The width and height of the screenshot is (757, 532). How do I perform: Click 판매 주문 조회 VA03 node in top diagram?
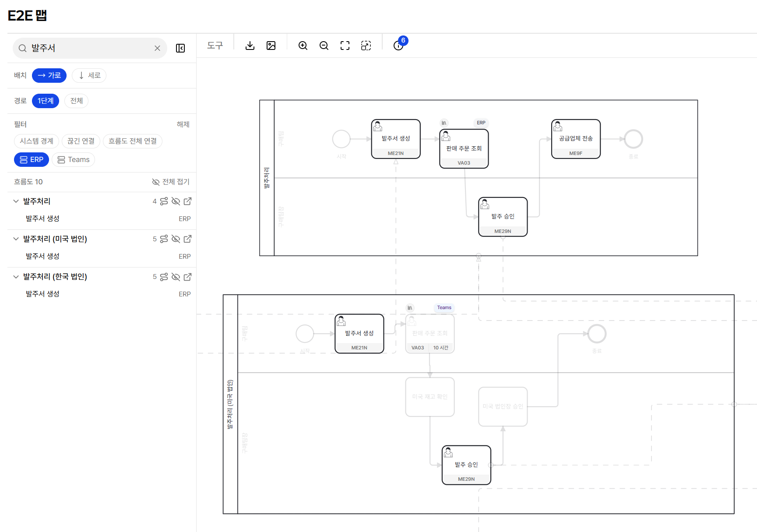pyautogui.click(x=464, y=148)
